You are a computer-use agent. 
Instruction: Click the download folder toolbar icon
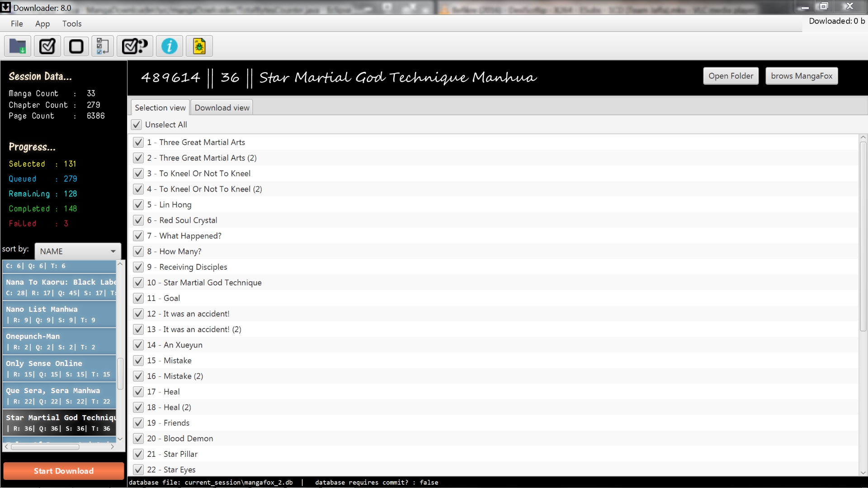click(x=18, y=46)
